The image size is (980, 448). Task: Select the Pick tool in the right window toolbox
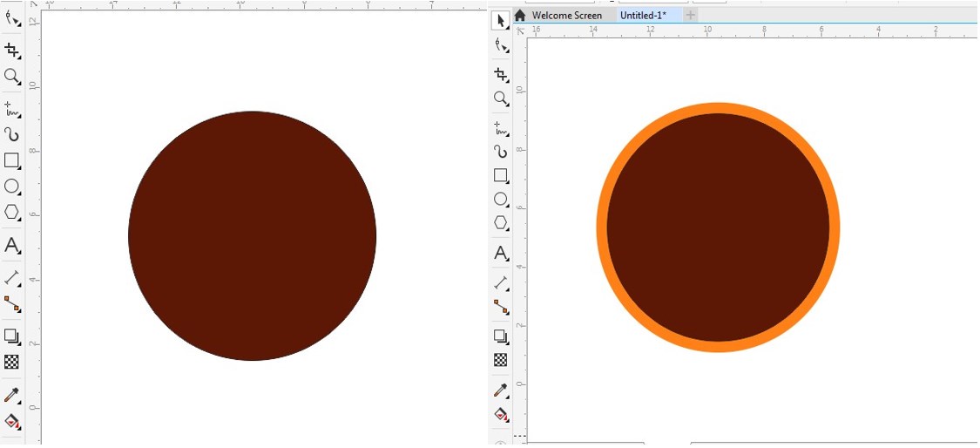(x=501, y=21)
